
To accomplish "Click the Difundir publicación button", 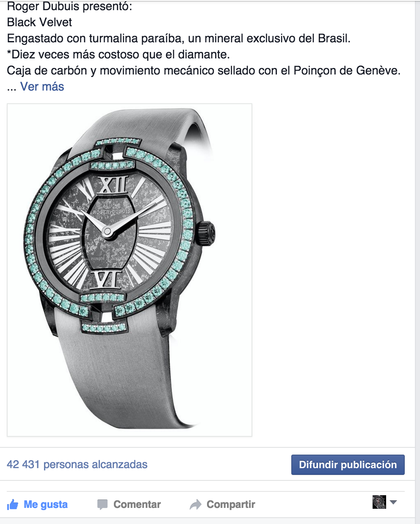I will point(348,465).
